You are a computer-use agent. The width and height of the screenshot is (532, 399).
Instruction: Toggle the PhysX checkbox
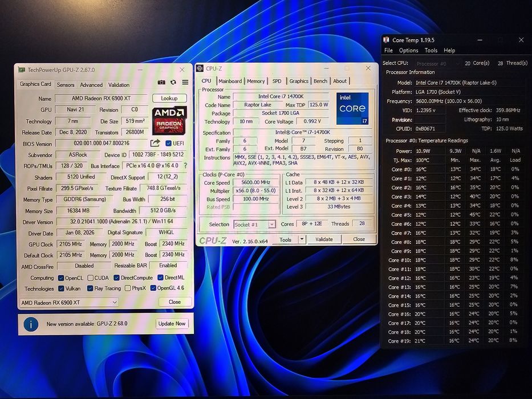pyautogui.click(x=128, y=288)
